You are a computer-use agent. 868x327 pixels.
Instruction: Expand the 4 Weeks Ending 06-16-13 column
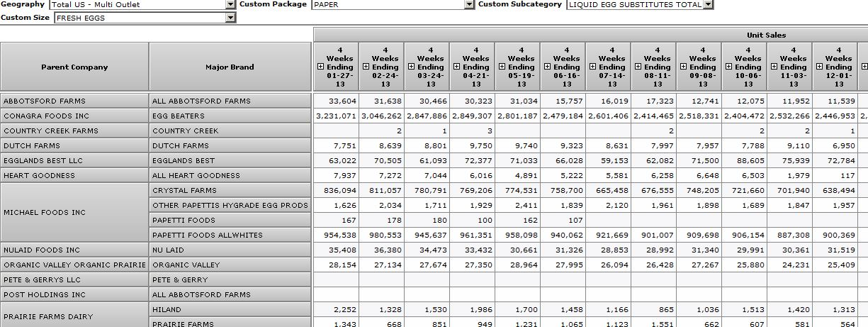point(548,67)
